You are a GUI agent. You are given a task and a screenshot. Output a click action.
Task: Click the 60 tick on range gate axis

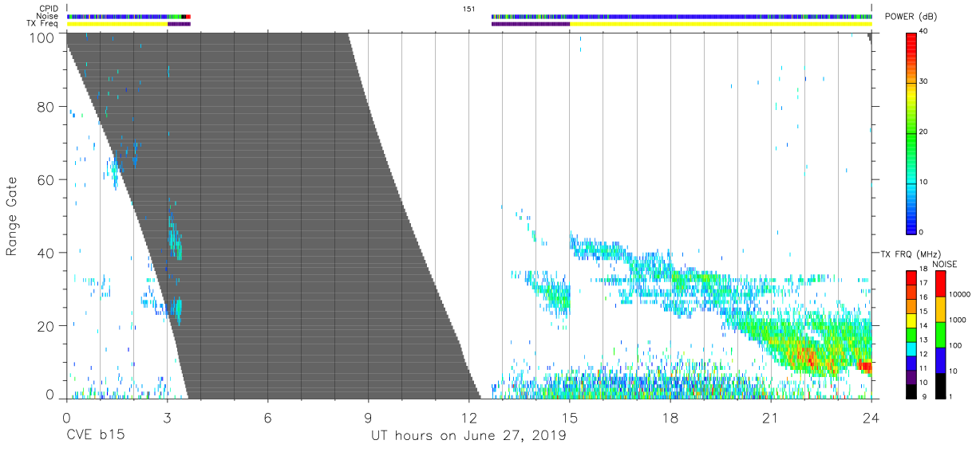(46, 180)
